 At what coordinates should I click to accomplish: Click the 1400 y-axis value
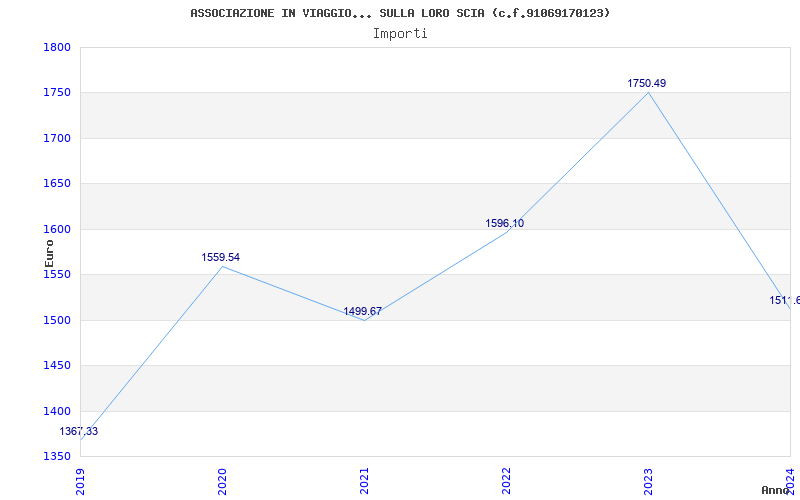click(57, 411)
